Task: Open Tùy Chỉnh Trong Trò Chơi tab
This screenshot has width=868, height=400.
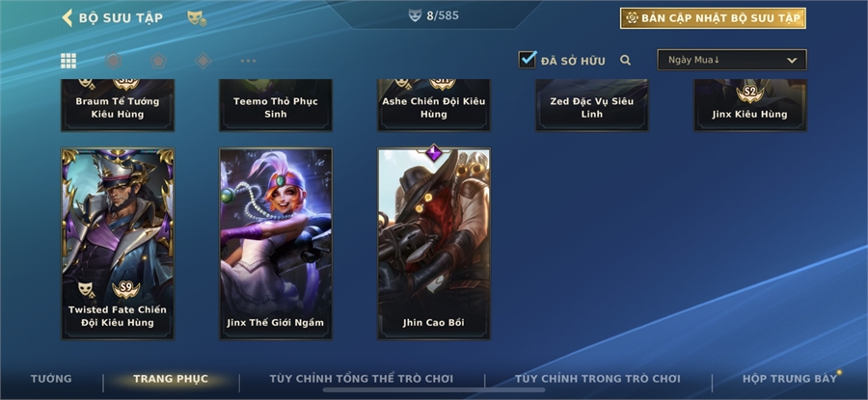Action: (597, 379)
